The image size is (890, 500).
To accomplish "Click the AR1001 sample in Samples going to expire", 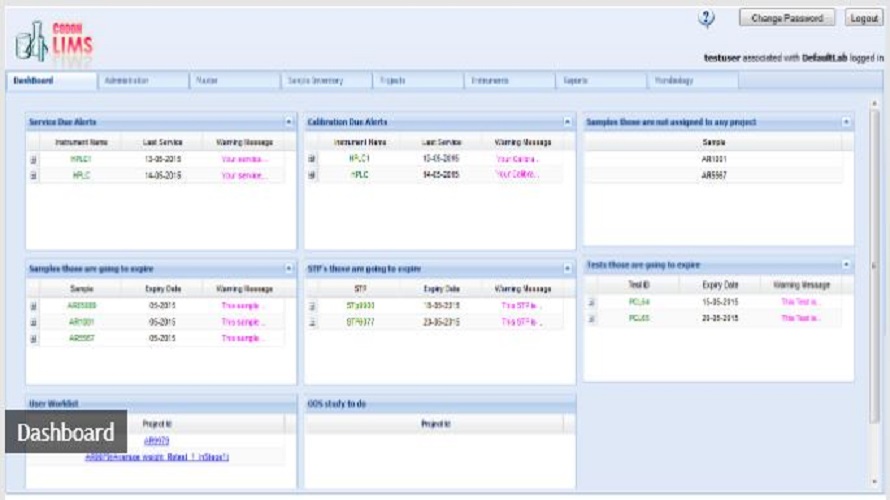I will pyautogui.click(x=81, y=322).
